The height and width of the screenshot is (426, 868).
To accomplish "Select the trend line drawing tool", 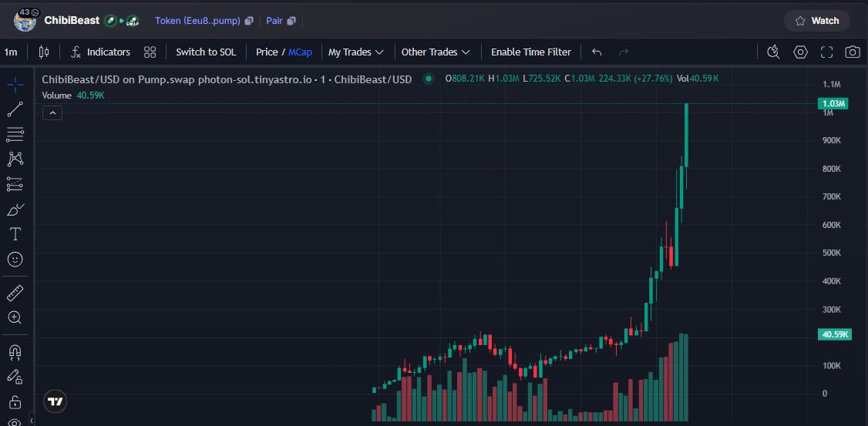I will click(x=15, y=109).
